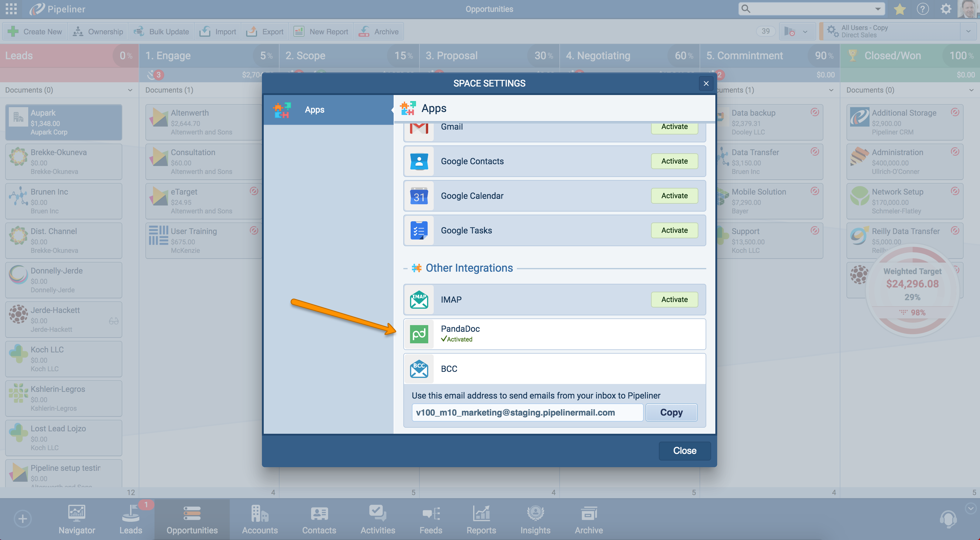
Task: Open Insights from the bottom navigation
Action: click(x=535, y=519)
